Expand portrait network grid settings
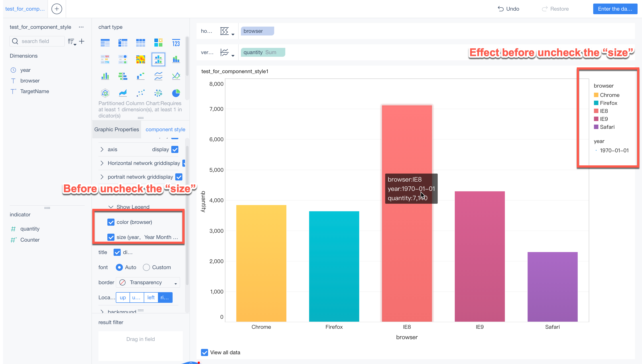642x364 pixels. tap(102, 177)
